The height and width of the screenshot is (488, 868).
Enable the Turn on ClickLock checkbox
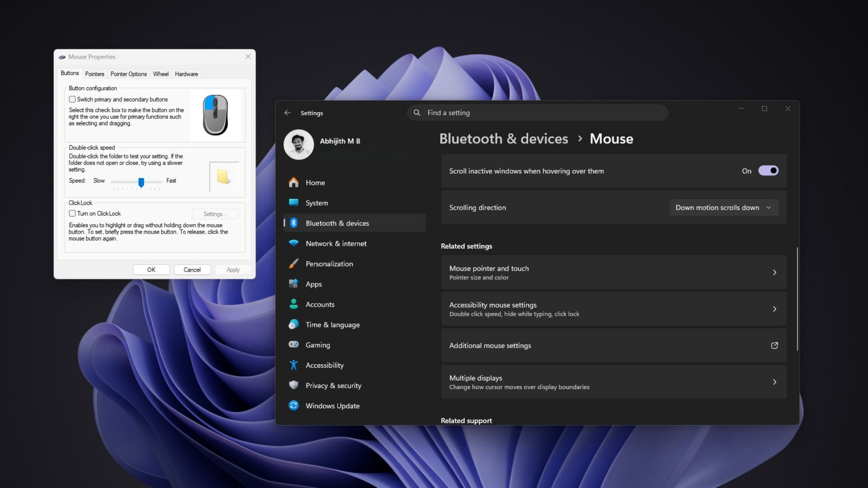[72, 213]
